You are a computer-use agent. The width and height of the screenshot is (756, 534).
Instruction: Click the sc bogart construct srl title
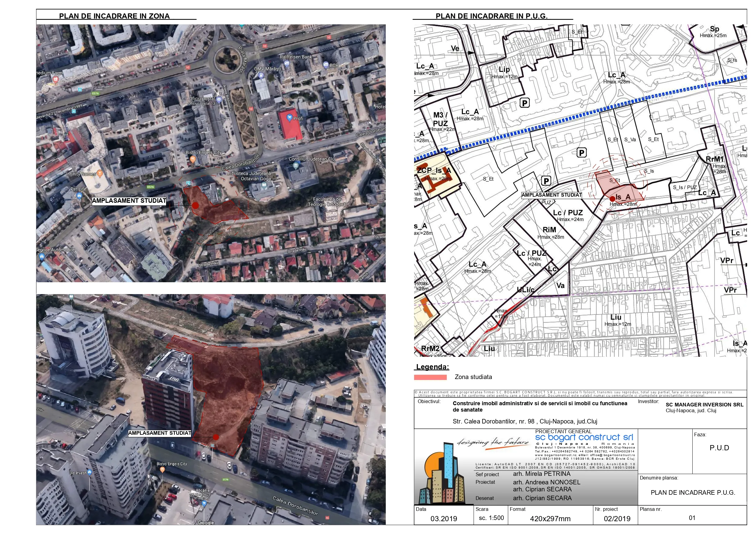(x=584, y=437)
